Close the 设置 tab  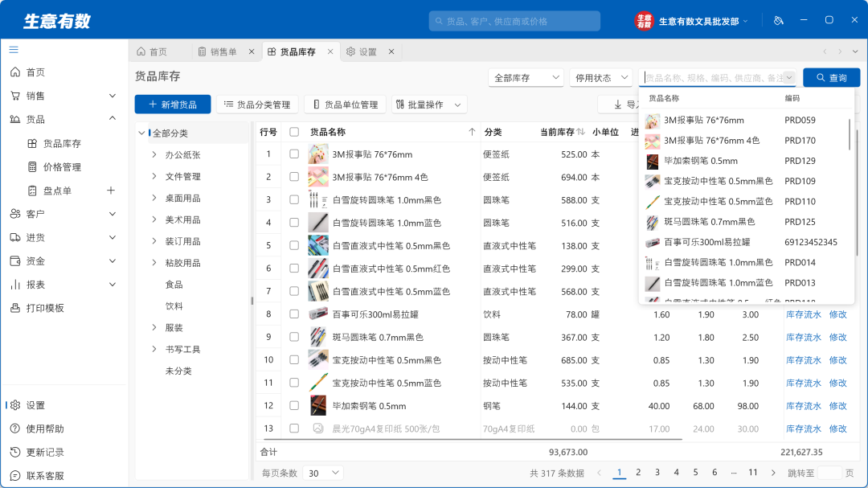pyautogui.click(x=391, y=51)
